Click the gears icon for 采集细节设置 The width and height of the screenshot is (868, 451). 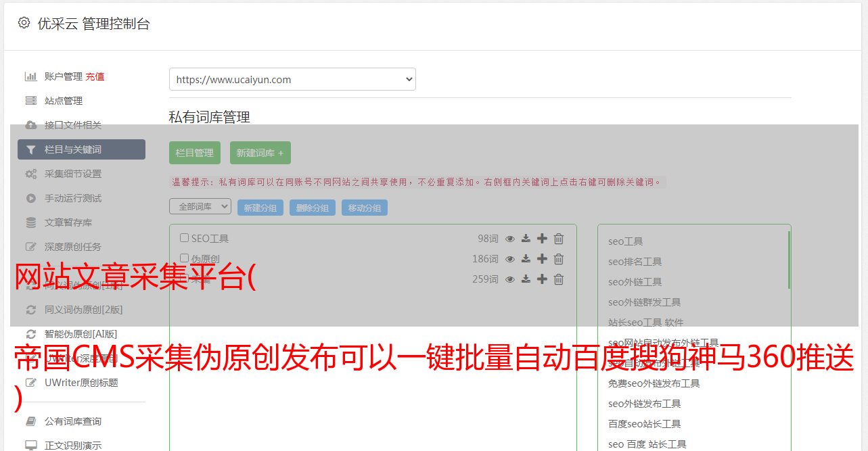(30, 174)
